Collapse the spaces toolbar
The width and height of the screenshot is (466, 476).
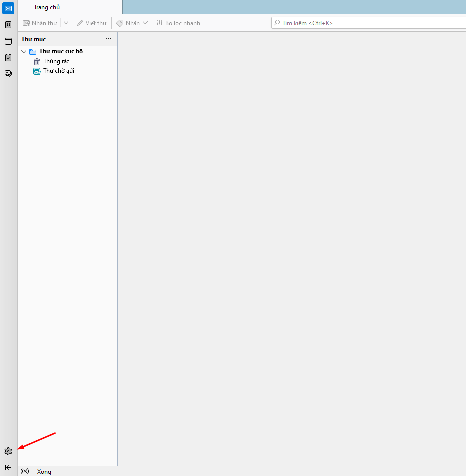8,467
